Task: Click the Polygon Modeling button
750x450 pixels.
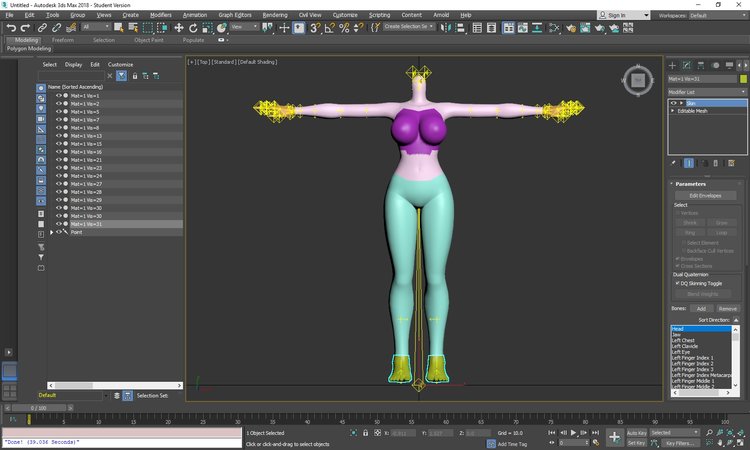Action: point(29,48)
